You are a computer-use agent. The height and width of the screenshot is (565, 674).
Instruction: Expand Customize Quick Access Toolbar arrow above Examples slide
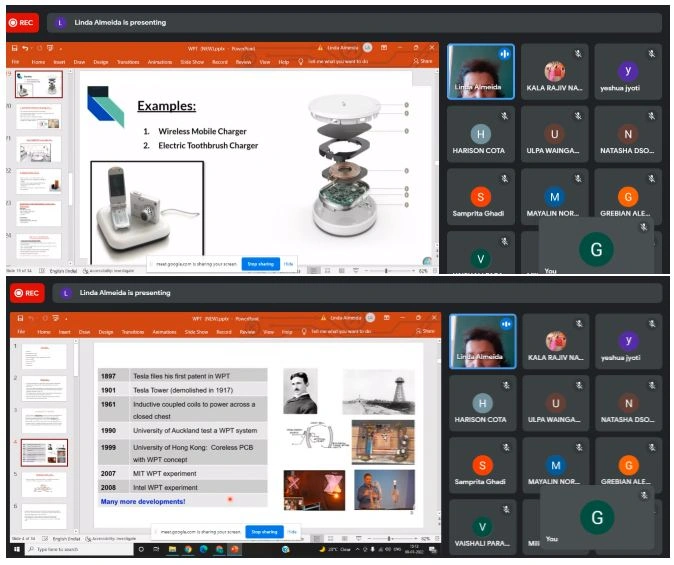pos(61,49)
